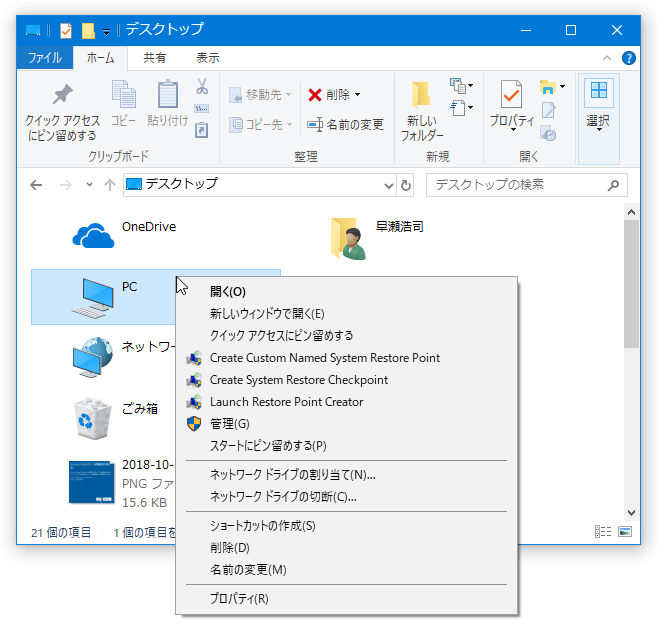Screen dimensions: 657x625
Task: Click the Edit icon in the Open group
Action: click(x=548, y=110)
